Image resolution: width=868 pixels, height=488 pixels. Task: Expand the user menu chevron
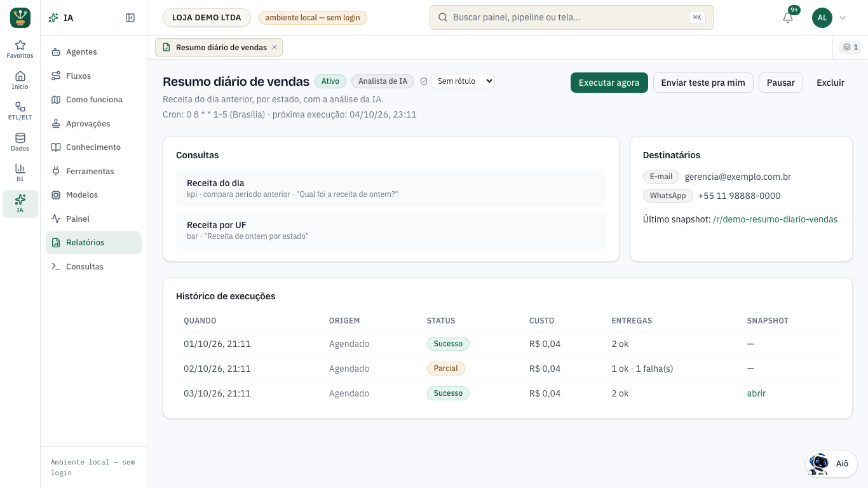coord(843,18)
